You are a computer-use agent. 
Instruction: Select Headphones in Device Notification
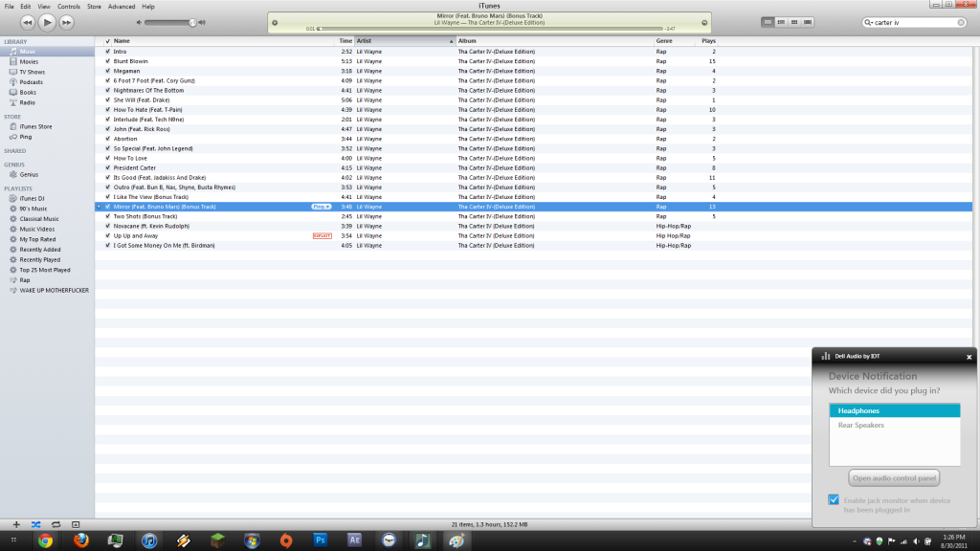(x=895, y=411)
